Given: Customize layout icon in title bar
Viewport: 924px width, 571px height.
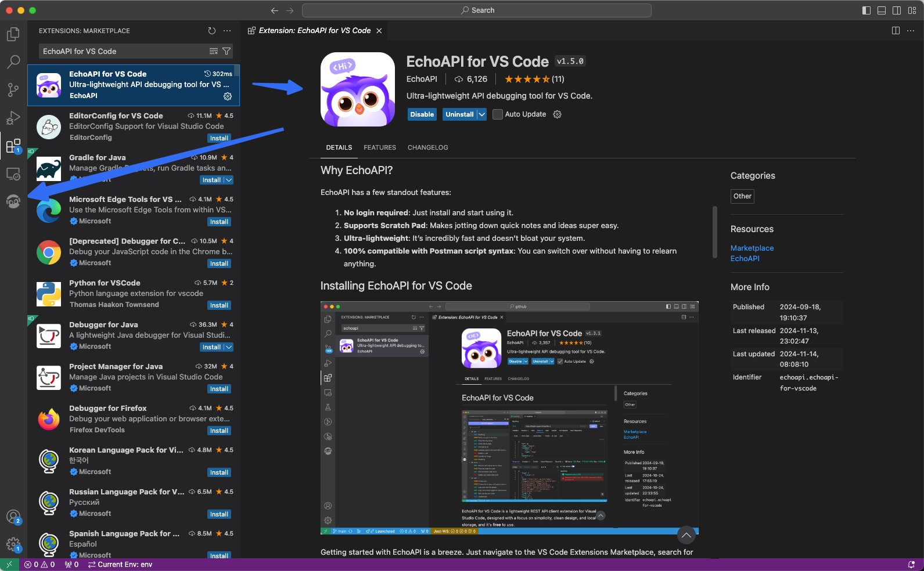Looking at the screenshot, I should 912,10.
